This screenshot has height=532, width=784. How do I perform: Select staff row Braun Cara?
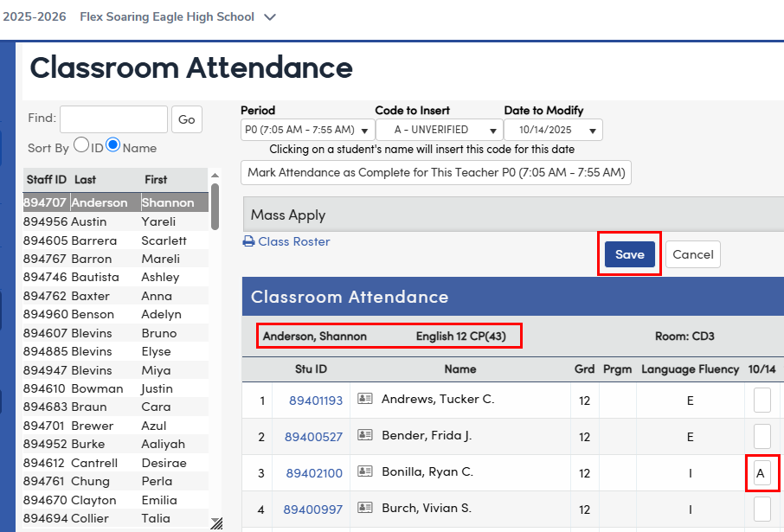coord(115,407)
